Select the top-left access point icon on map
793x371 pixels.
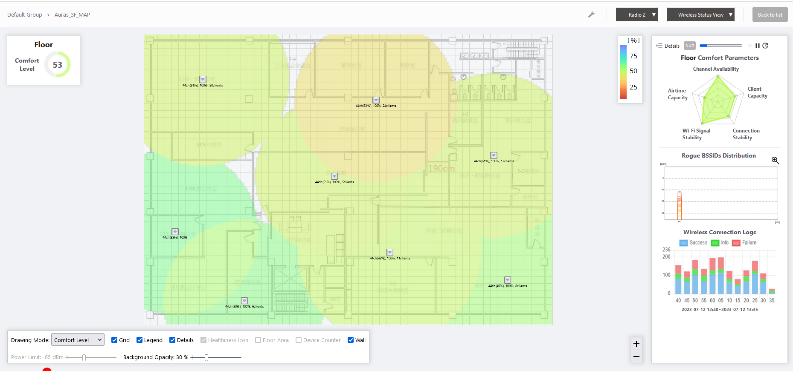[202, 79]
